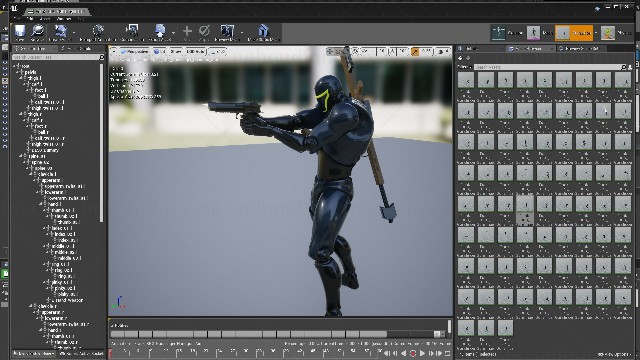Click the back history arrow in Asset Browser
Image resolution: width=640 pixels, height=360 pixels.
point(460,58)
